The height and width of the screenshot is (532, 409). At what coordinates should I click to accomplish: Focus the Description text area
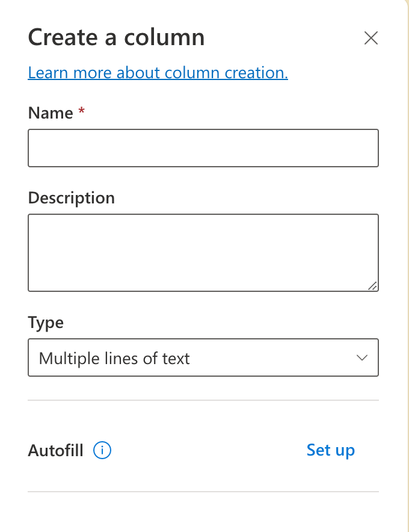click(203, 252)
